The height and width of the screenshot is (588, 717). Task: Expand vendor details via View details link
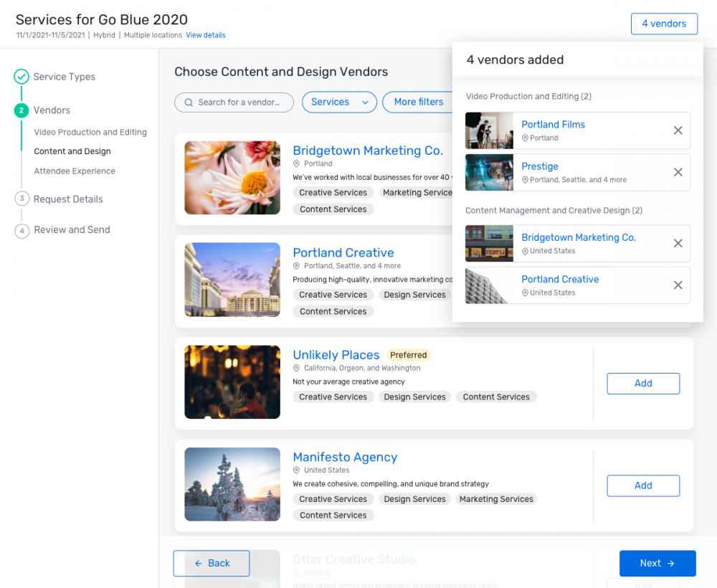coord(206,35)
